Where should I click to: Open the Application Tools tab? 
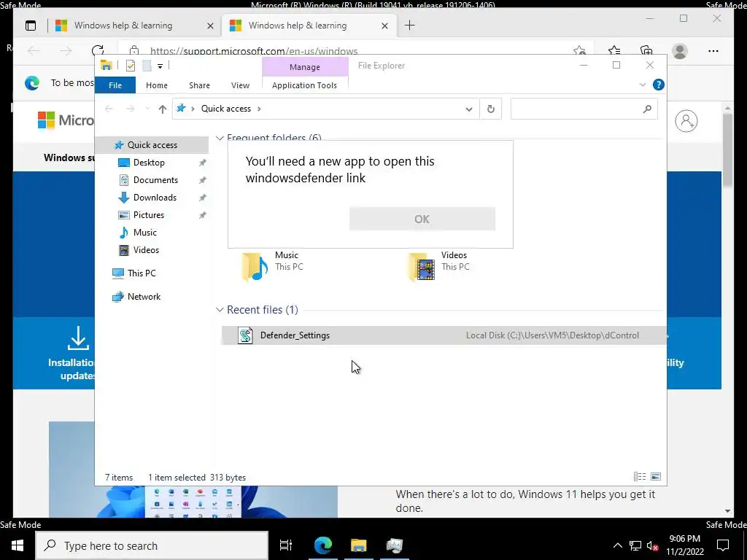[304, 85]
